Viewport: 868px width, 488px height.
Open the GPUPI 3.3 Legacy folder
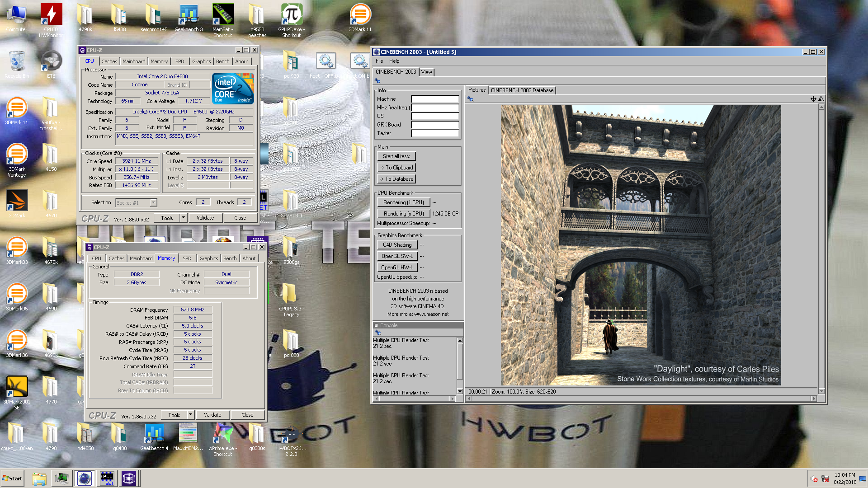coord(292,300)
